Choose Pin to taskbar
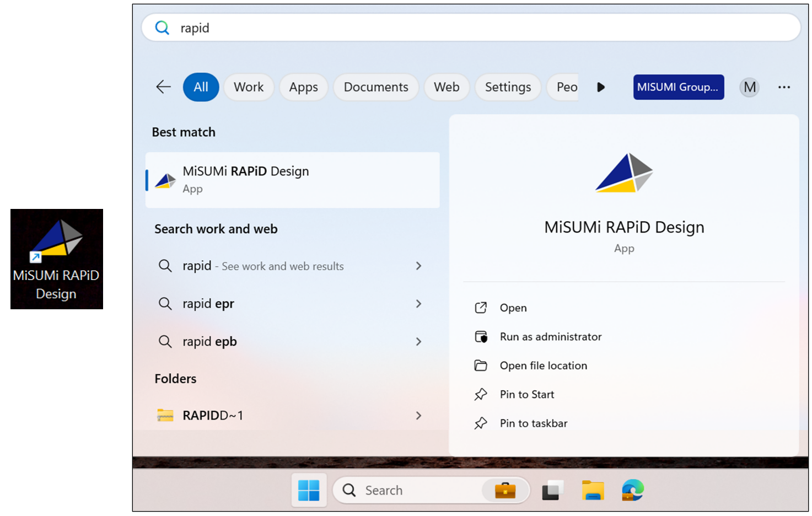This screenshot has height=516, width=812. click(x=533, y=423)
